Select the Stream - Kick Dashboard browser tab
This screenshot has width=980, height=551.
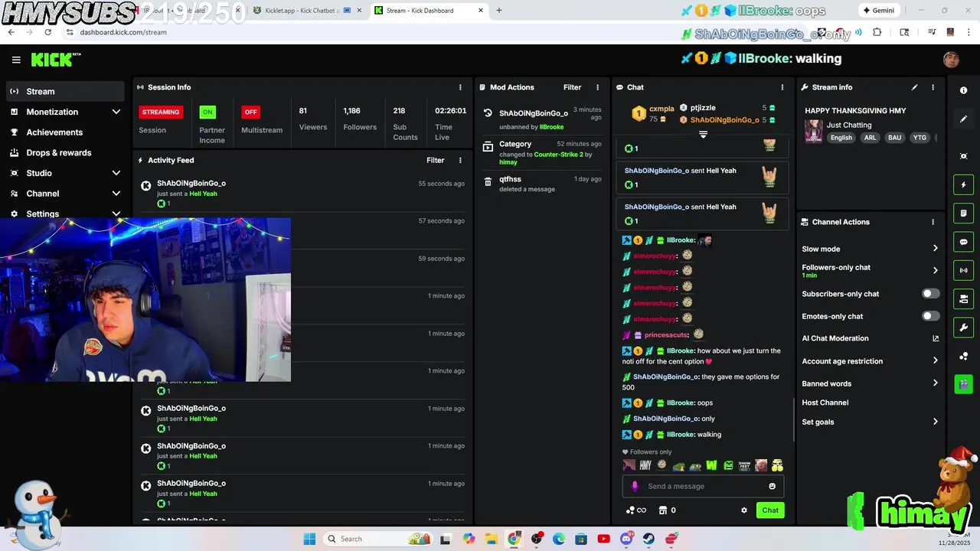point(429,11)
